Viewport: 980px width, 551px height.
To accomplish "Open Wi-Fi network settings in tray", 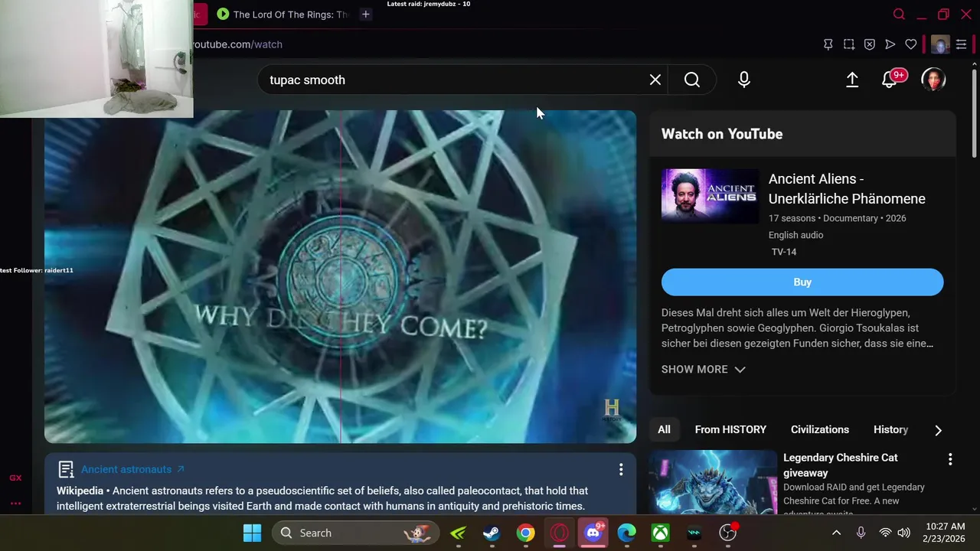I will pyautogui.click(x=885, y=533).
